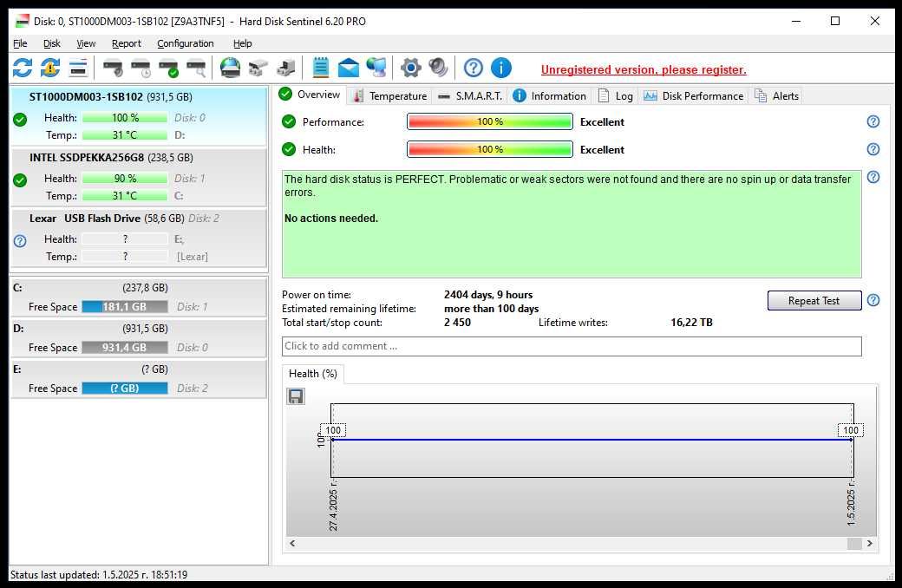Click the comment field 'Click to add comment'

coord(572,346)
